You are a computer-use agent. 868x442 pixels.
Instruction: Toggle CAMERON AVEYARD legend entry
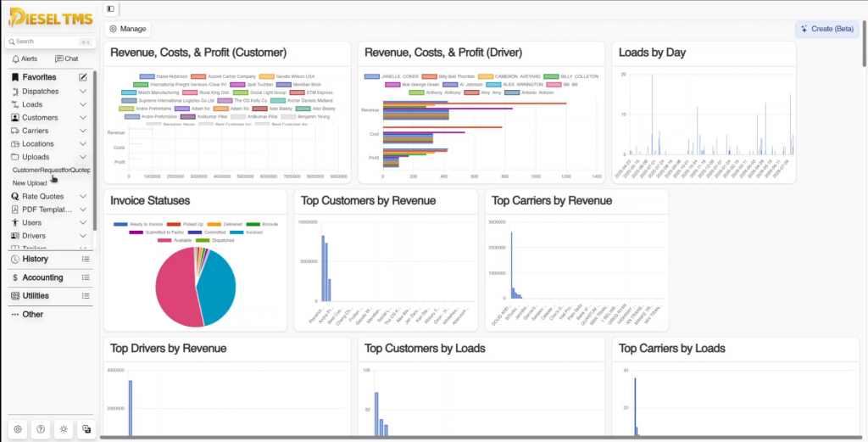tap(509, 76)
